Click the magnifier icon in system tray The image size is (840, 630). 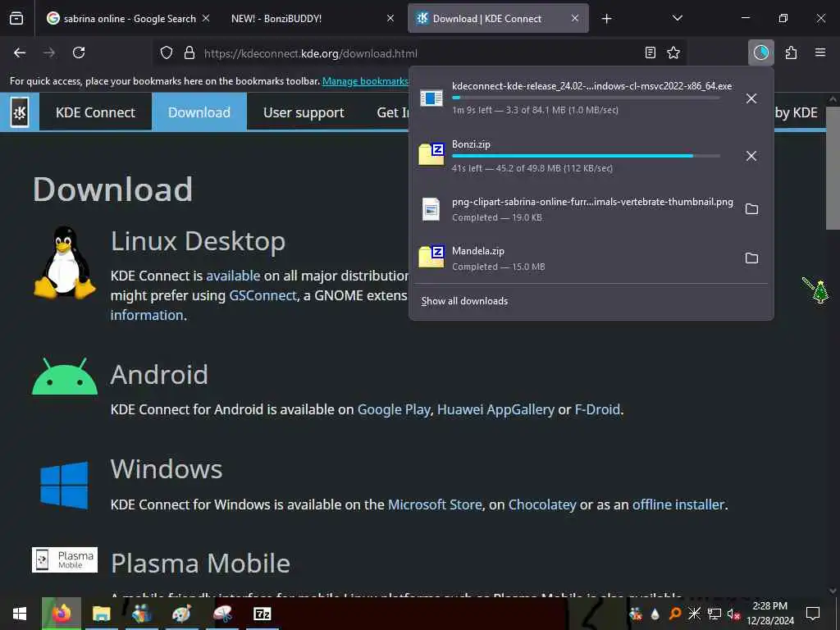(675, 614)
